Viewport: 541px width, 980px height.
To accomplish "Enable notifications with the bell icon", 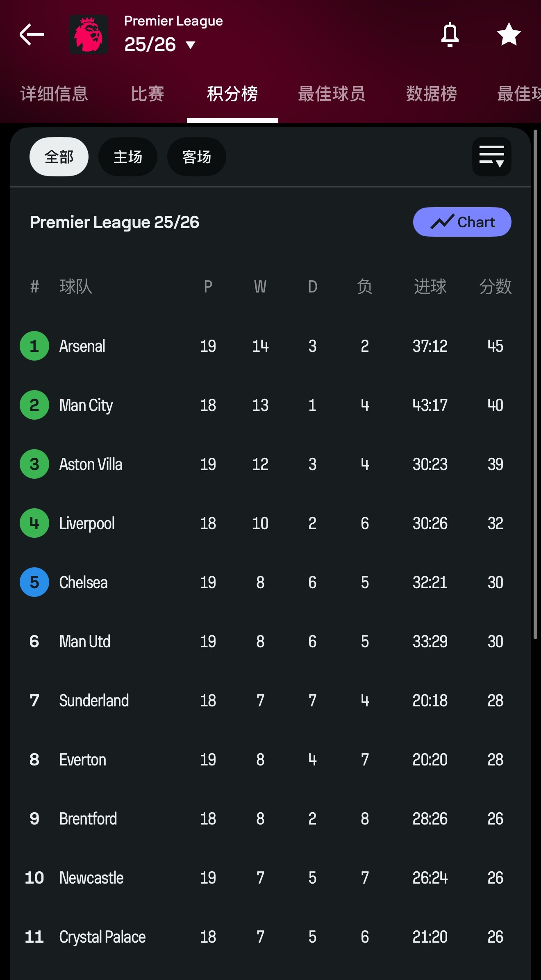I will 450,34.
